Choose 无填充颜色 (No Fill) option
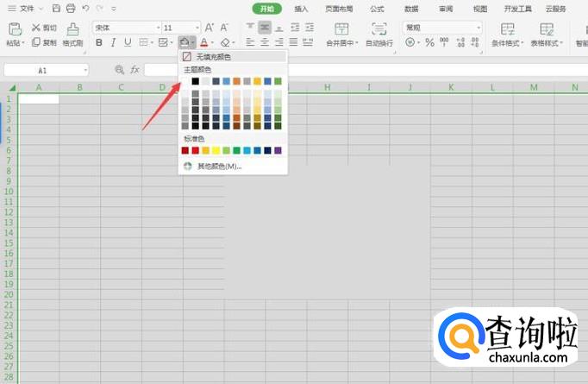 (213, 56)
